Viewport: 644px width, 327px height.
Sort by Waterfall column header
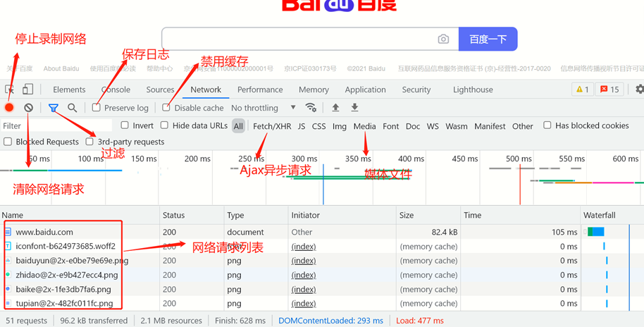click(612, 215)
